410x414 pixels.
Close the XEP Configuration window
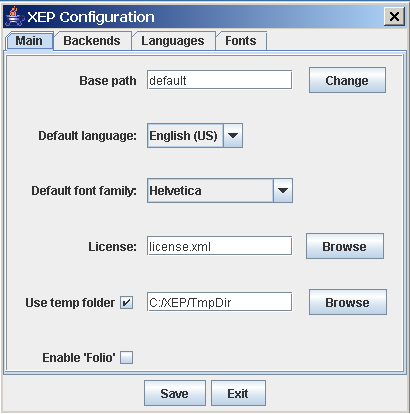(x=394, y=16)
